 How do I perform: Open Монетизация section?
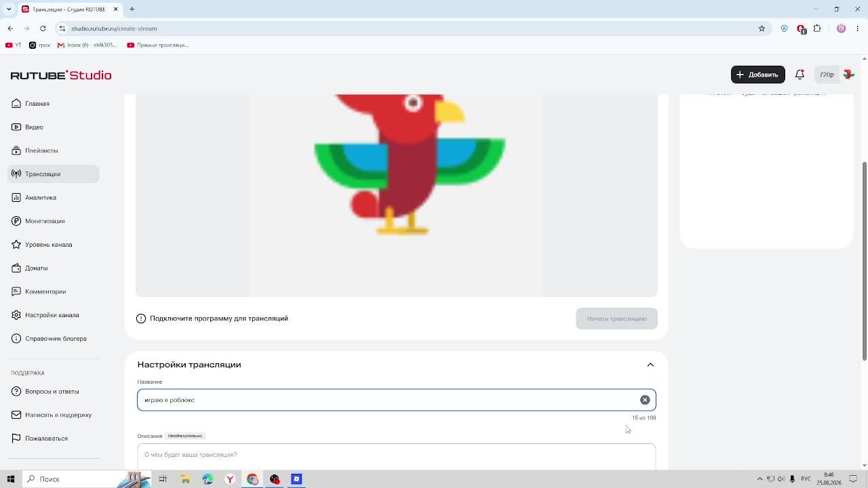coord(45,221)
